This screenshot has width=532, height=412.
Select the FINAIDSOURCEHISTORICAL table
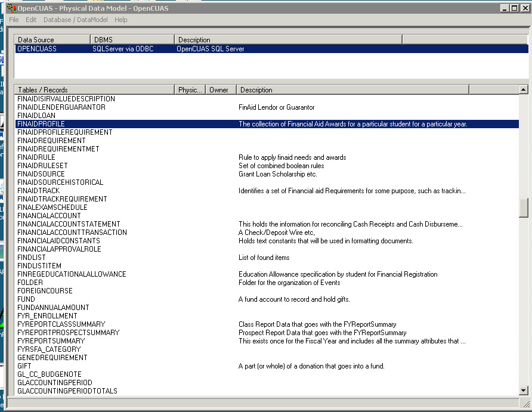coord(60,182)
